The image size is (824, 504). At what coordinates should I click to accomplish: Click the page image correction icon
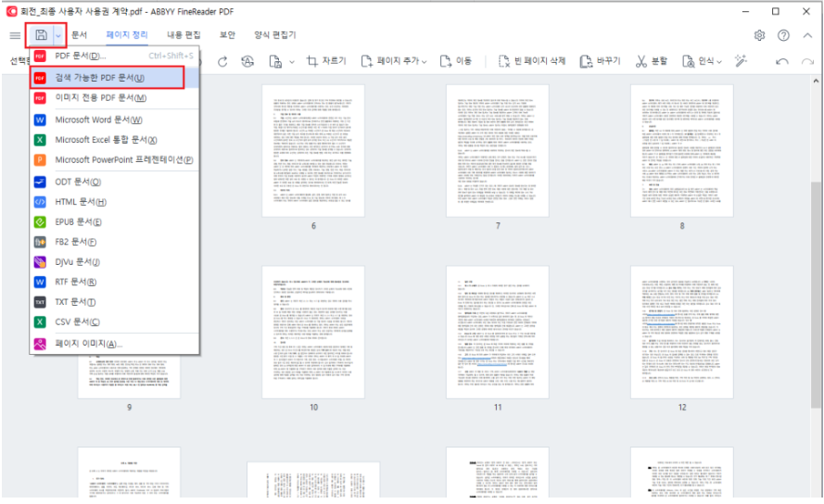click(x=275, y=61)
